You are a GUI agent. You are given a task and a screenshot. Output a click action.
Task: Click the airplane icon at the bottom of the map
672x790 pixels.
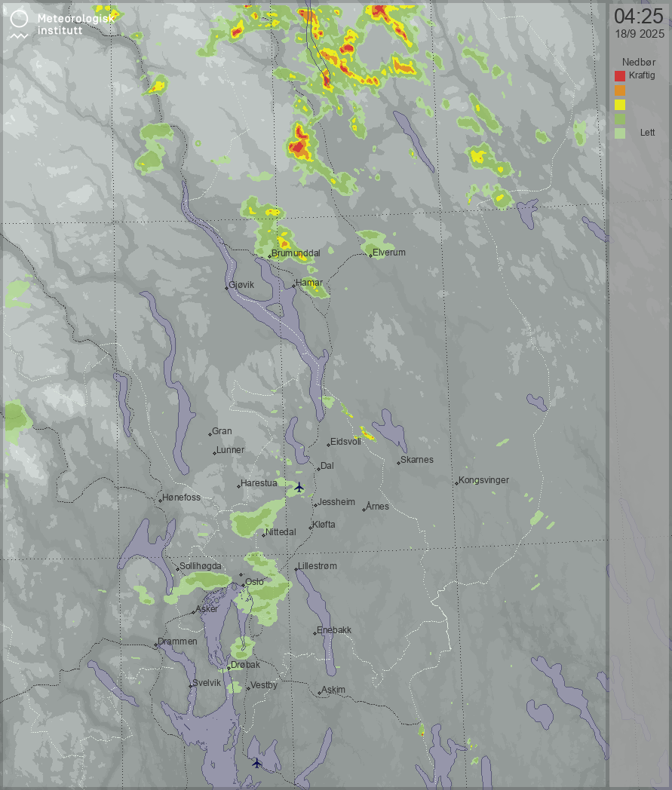257,763
